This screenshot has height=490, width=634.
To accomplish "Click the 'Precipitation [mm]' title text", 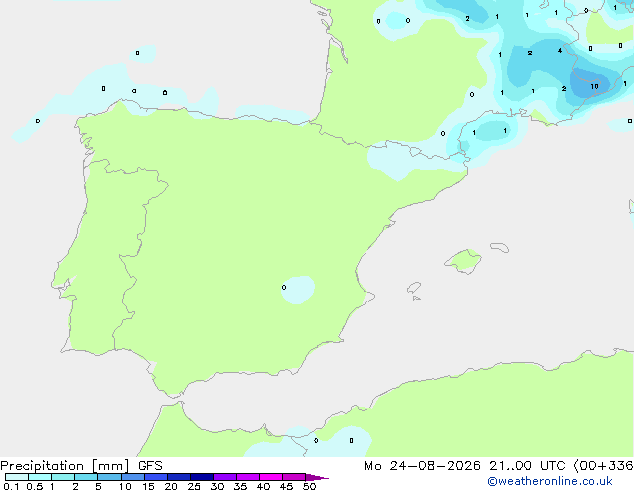I will [65, 466].
